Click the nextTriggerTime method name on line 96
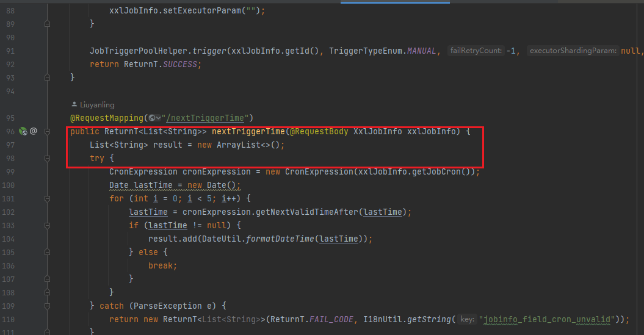This screenshot has width=644, height=335. [248, 131]
